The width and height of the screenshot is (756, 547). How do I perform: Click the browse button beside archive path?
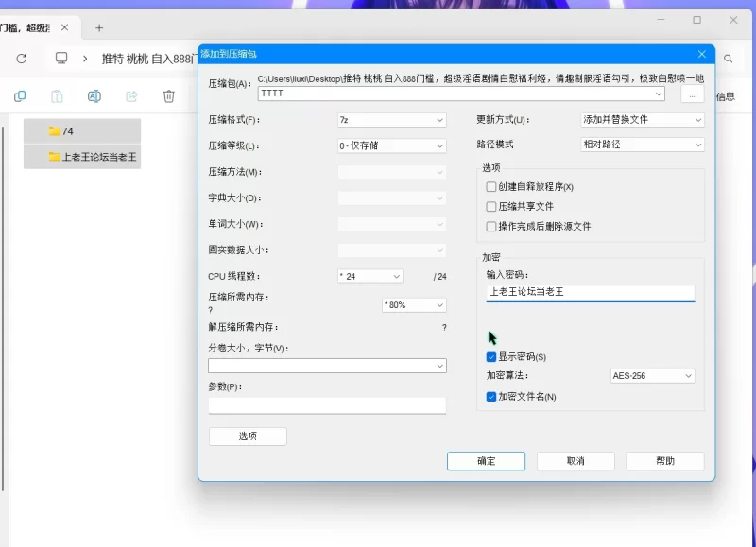coord(692,94)
